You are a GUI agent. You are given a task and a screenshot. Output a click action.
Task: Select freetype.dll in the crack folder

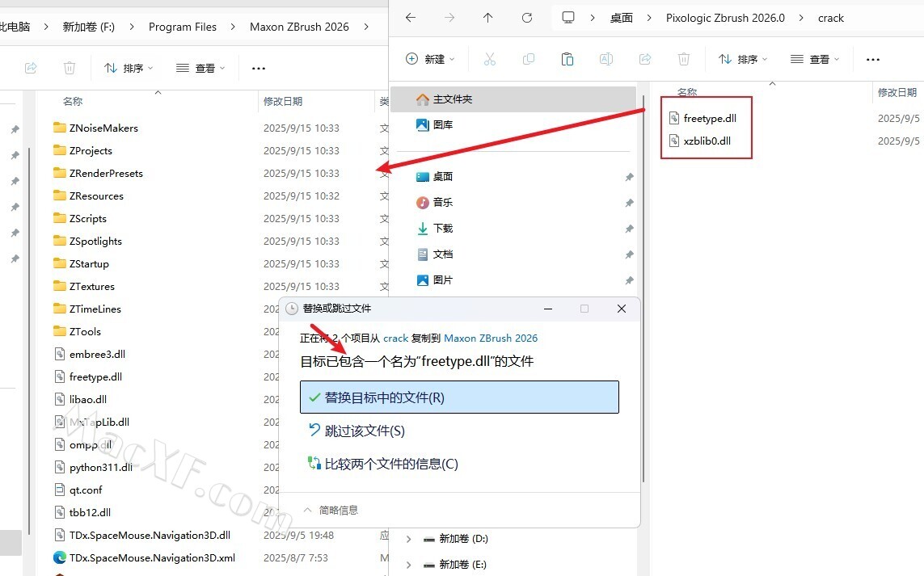point(710,119)
